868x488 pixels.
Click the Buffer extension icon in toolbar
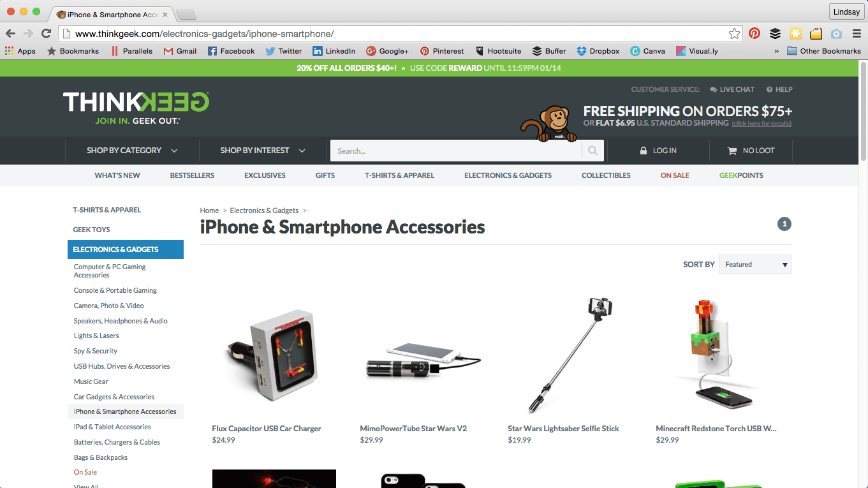click(775, 34)
